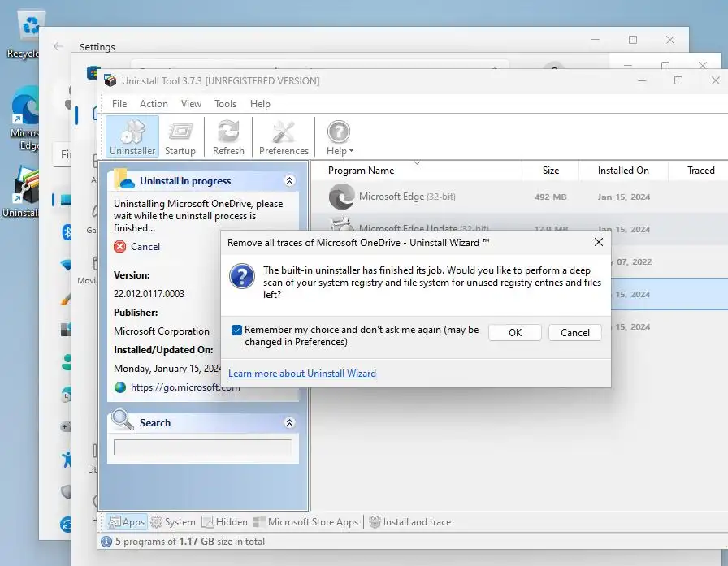This screenshot has width=728, height=566.
Task: Click the back arrow in Settings window
Action: click(x=58, y=46)
